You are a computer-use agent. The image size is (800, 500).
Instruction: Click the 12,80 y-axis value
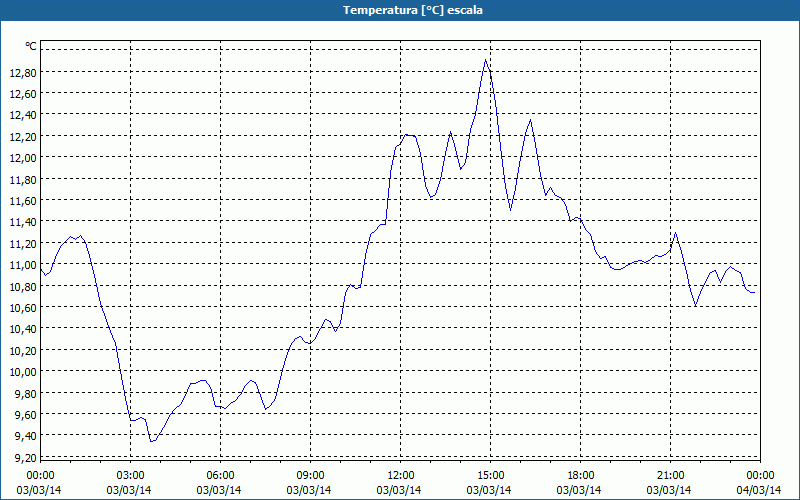(23, 72)
